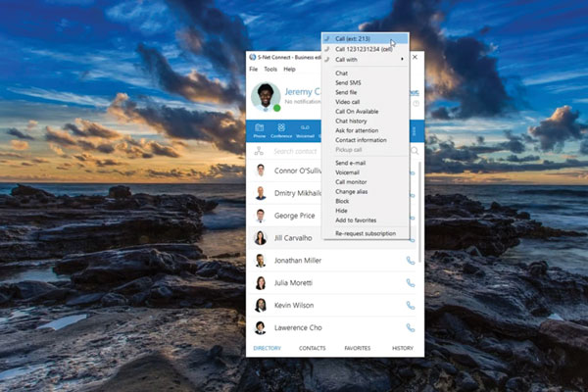Click Lawerence Cho's avatar photo
This screenshot has width=588, height=392.
pyautogui.click(x=261, y=328)
